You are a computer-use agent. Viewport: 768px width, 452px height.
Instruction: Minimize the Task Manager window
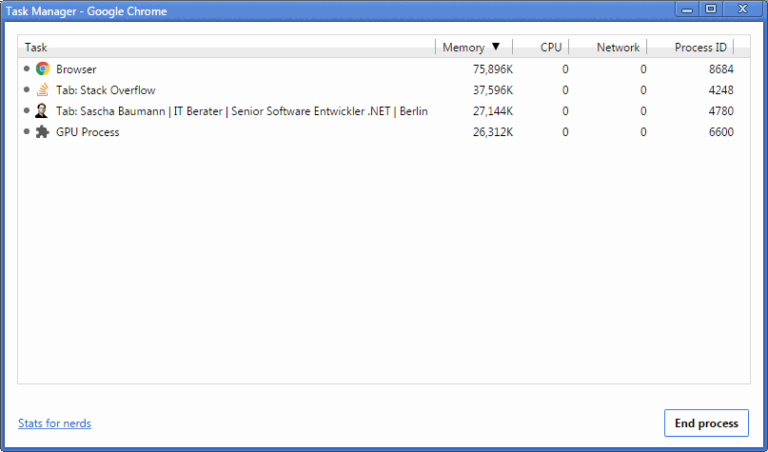[687, 9]
